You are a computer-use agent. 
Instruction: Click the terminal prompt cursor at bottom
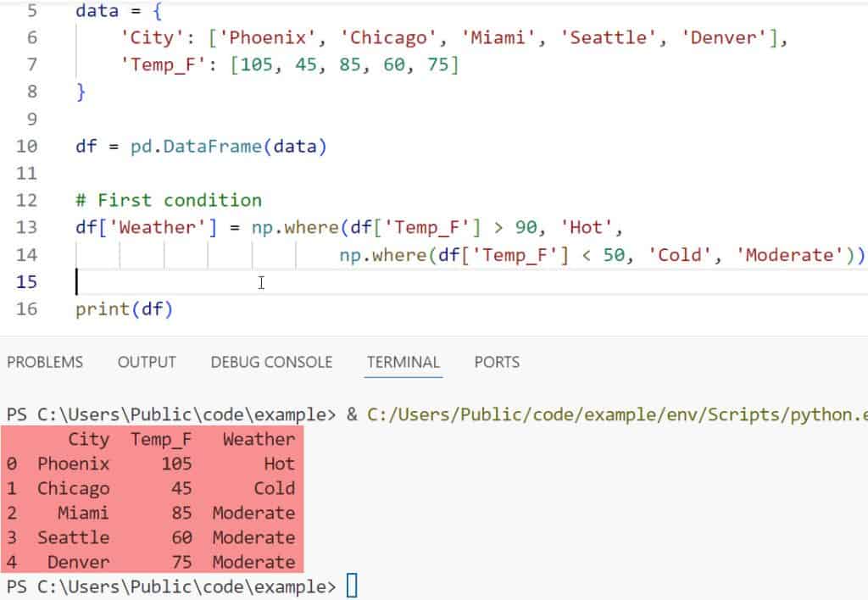pos(352,586)
